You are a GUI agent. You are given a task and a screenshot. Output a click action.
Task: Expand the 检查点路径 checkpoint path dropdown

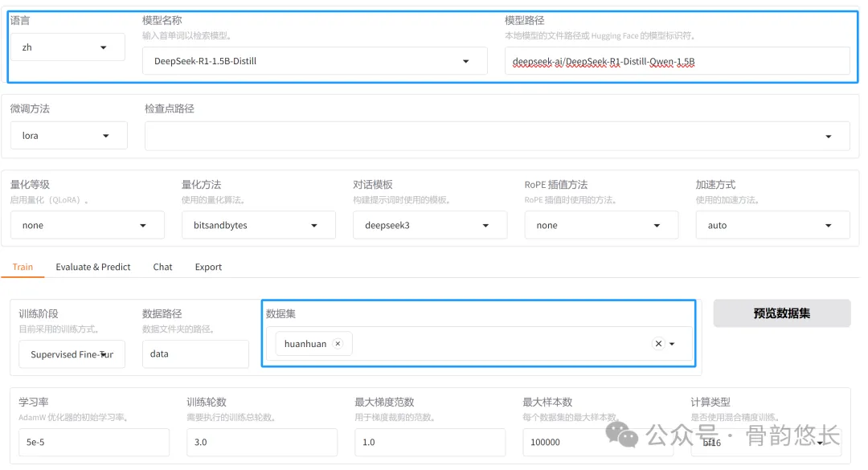pos(497,137)
